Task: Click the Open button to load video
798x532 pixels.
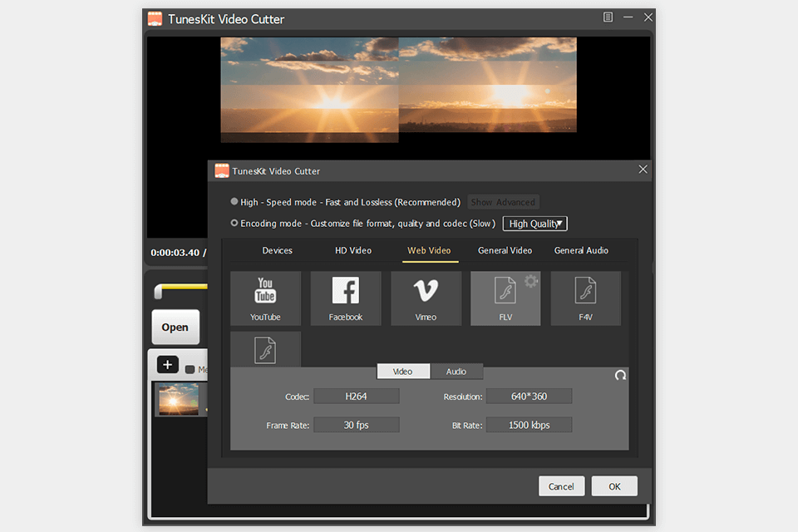Action: pyautogui.click(x=175, y=327)
